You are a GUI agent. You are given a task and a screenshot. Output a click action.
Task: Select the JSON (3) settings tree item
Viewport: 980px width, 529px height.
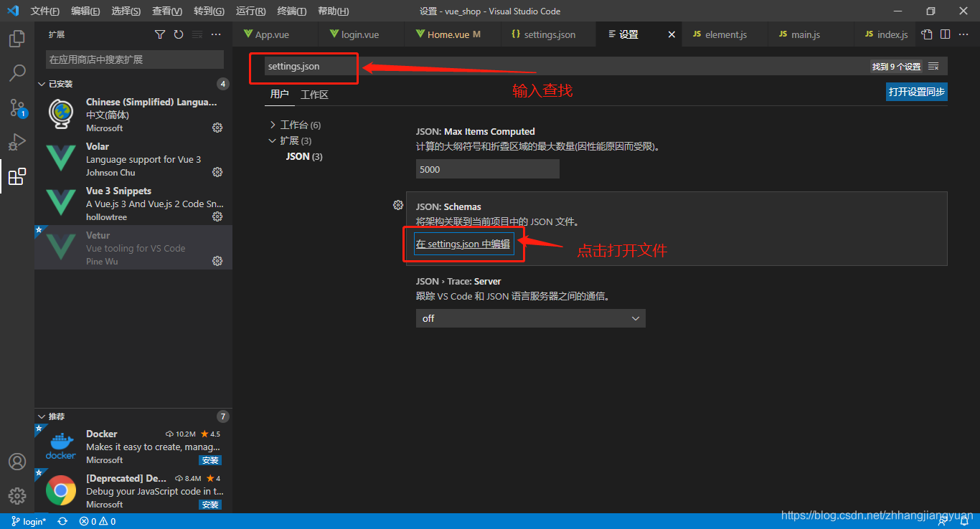[x=304, y=156]
